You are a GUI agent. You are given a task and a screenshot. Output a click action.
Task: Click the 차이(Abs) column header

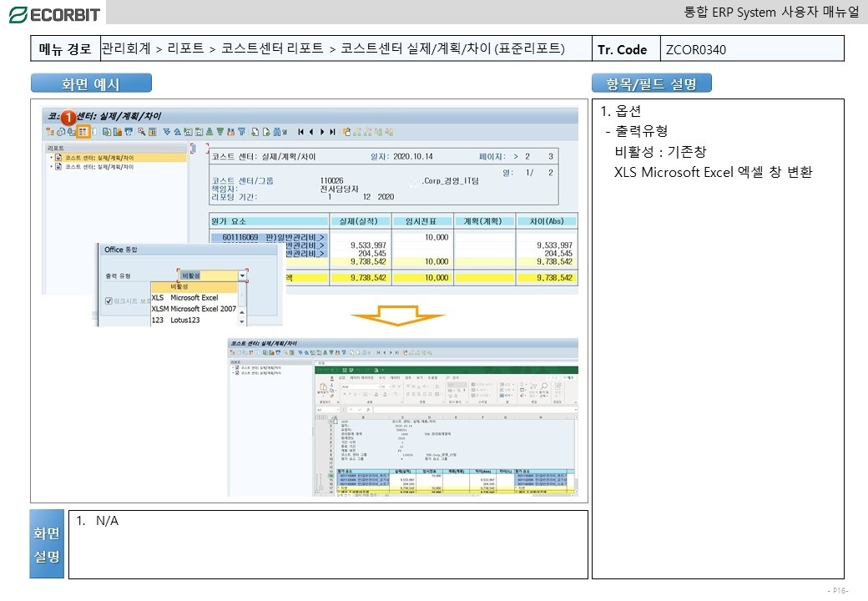pos(547,221)
